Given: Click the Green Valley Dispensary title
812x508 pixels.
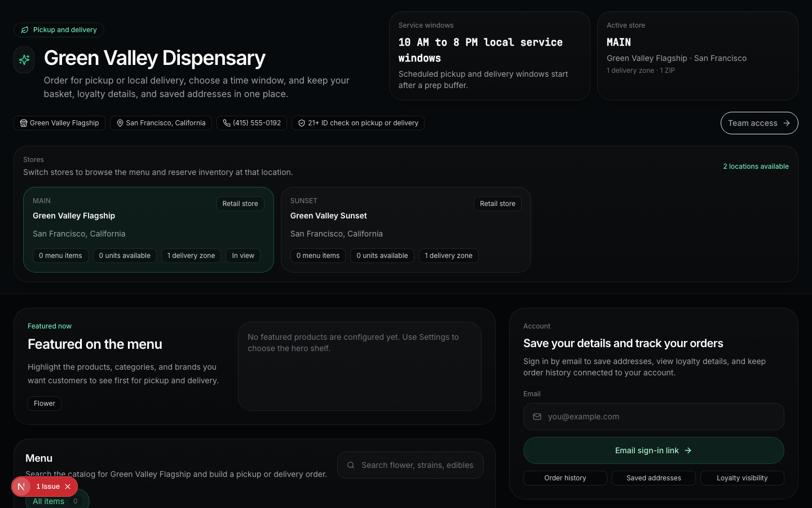Looking at the screenshot, I should [155, 58].
